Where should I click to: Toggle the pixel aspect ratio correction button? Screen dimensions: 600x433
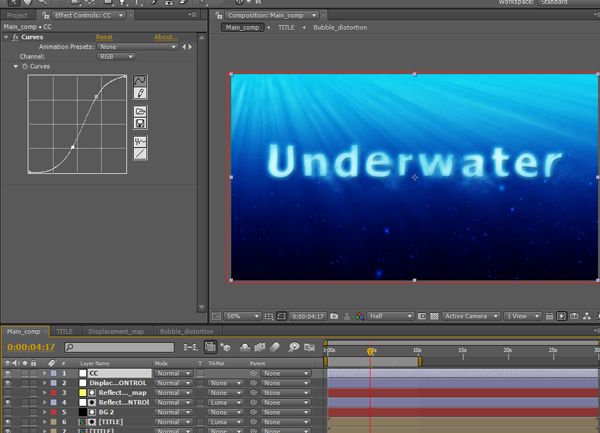(x=549, y=316)
